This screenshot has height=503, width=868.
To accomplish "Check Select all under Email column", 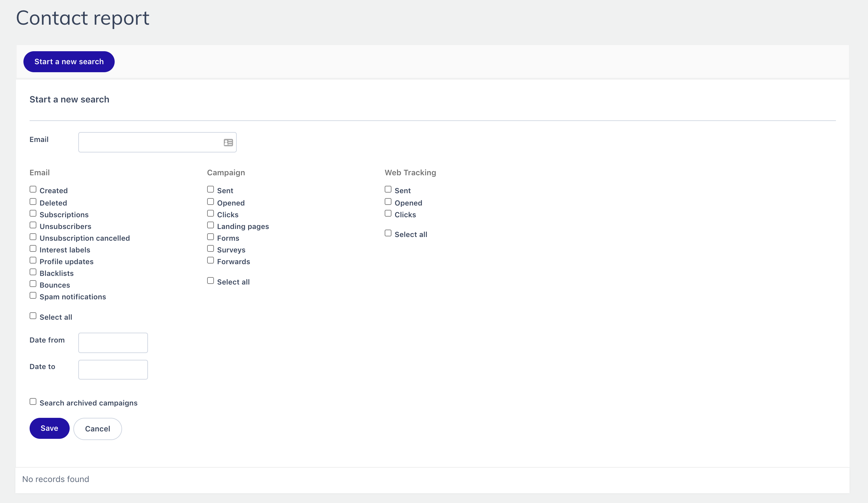I will (x=33, y=316).
